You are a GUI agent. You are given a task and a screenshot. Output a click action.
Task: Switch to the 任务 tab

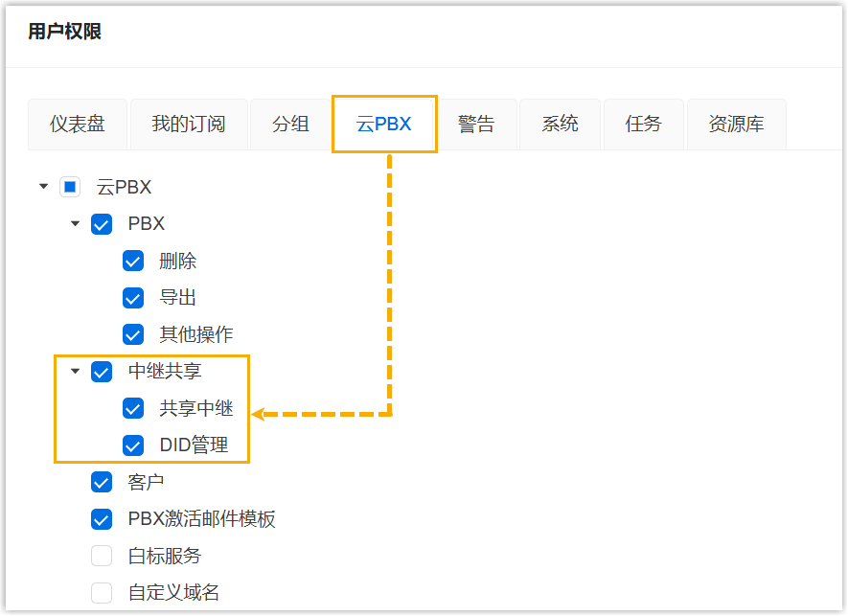pos(643,125)
